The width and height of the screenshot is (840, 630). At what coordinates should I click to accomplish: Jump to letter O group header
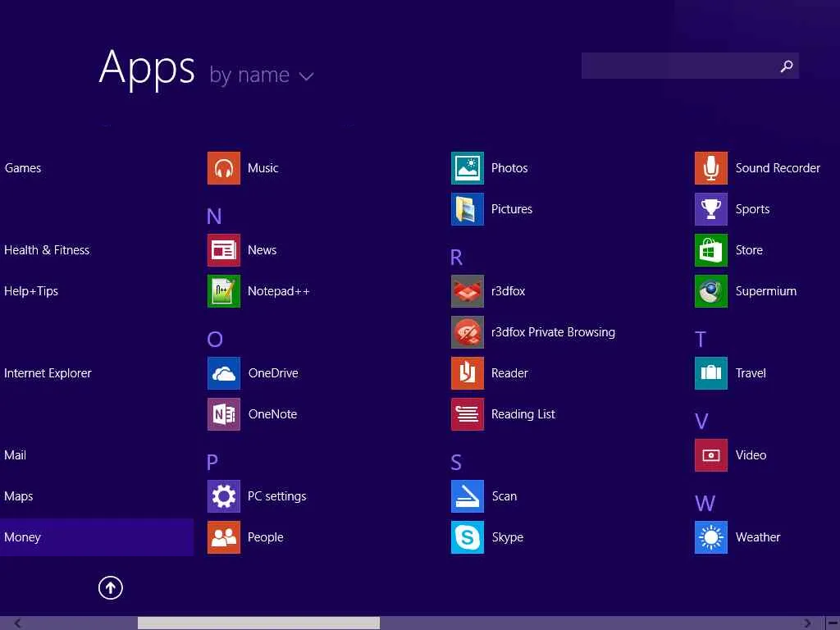[215, 339]
